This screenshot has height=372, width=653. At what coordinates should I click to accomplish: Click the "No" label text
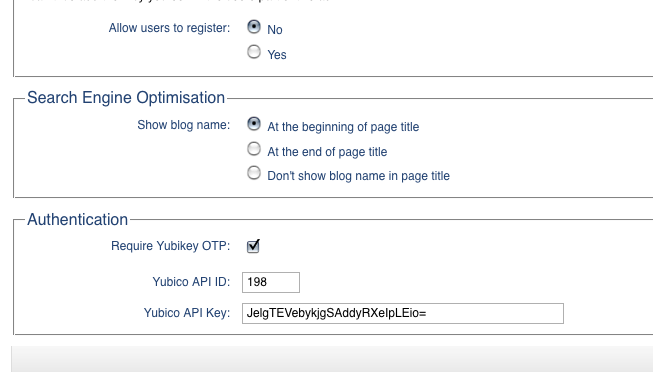275,30
